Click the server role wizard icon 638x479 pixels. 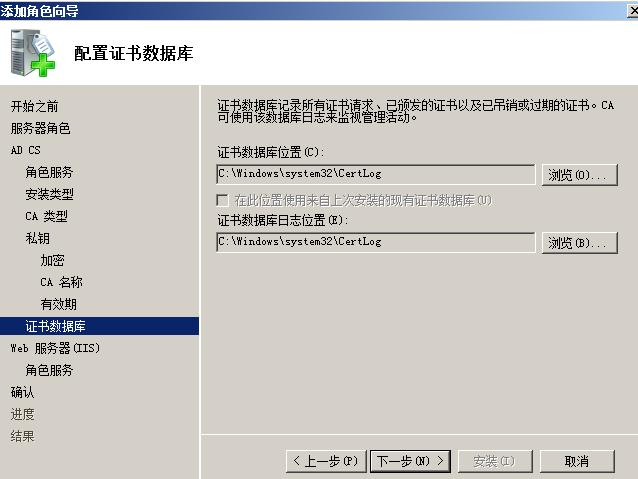coord(33,53)
